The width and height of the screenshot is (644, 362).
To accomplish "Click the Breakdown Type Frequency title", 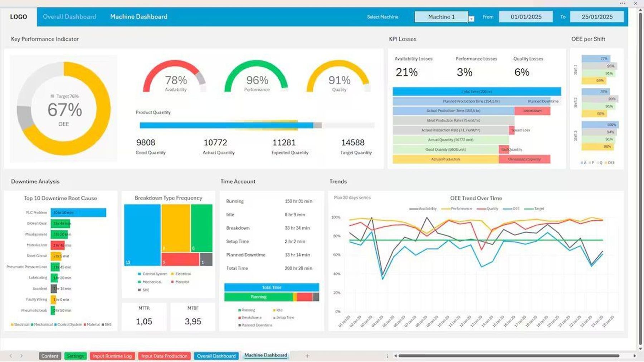I will (168, 198).
